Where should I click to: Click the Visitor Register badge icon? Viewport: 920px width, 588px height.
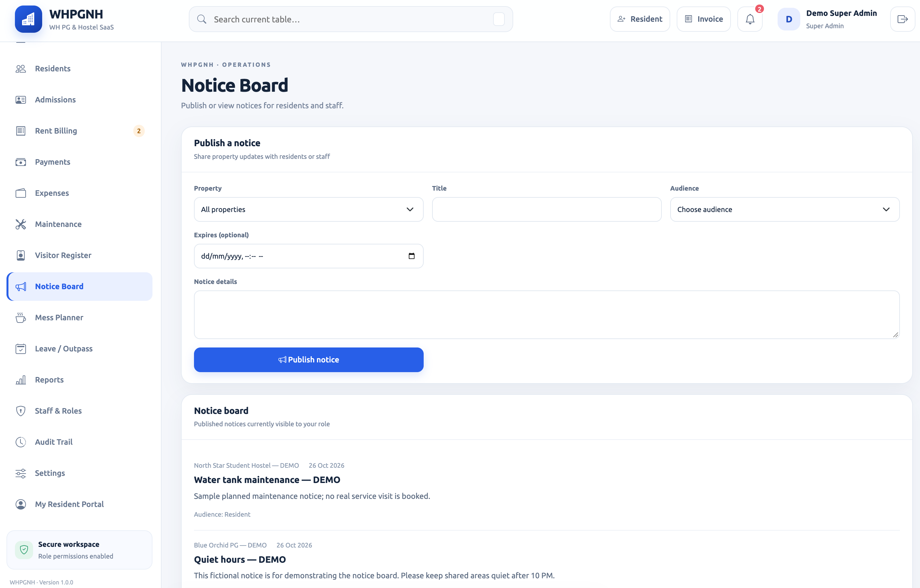(21, 255)
